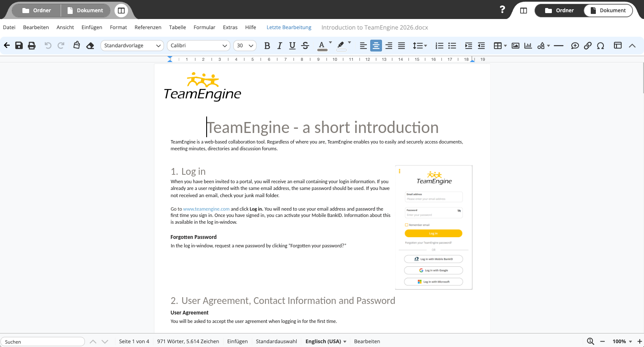Viewport: 644px width, 347px height.
Task: Toggle center alignment
Action: (376, 46)
